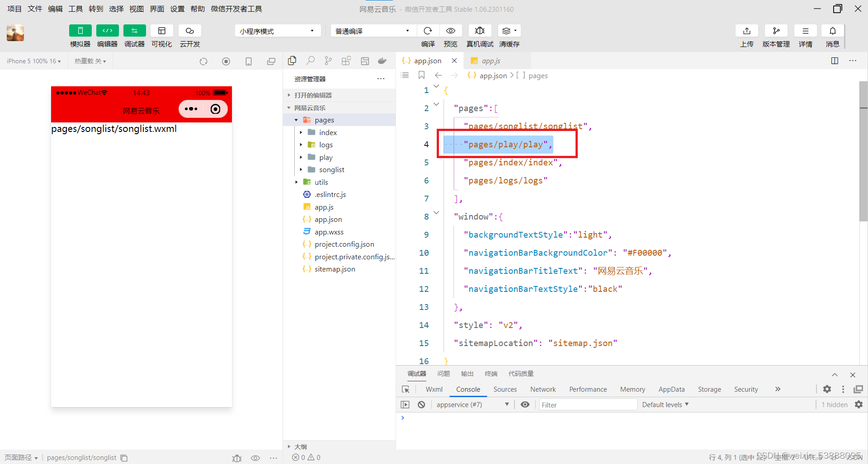Click the preview eye icon

(x=451, y=31)
